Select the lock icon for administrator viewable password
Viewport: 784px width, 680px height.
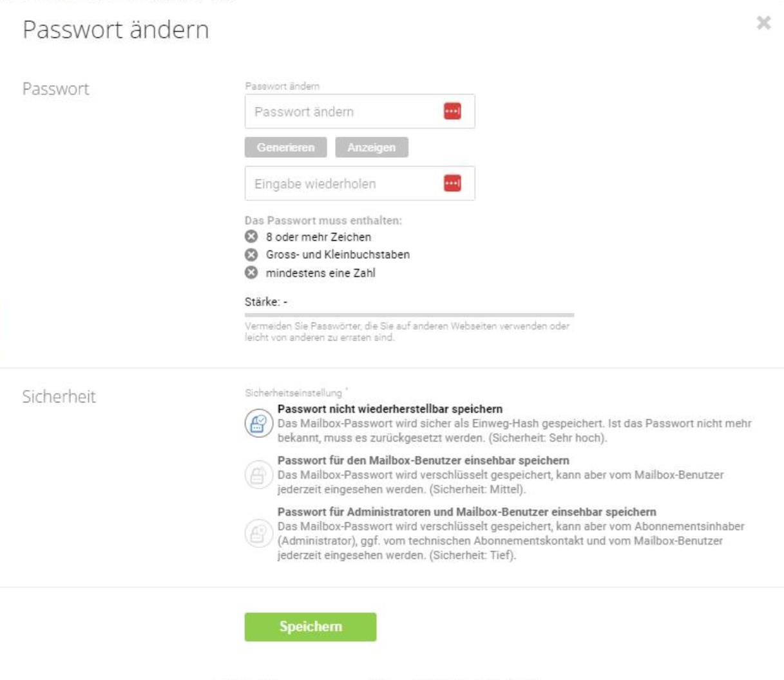258,534
